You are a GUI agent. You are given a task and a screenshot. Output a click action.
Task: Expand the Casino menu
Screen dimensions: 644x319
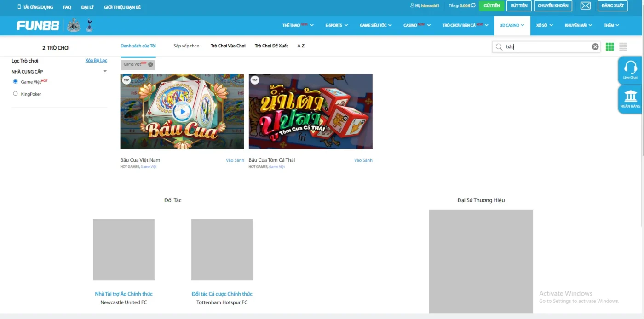pyautogui.click(x=417, y=25)
